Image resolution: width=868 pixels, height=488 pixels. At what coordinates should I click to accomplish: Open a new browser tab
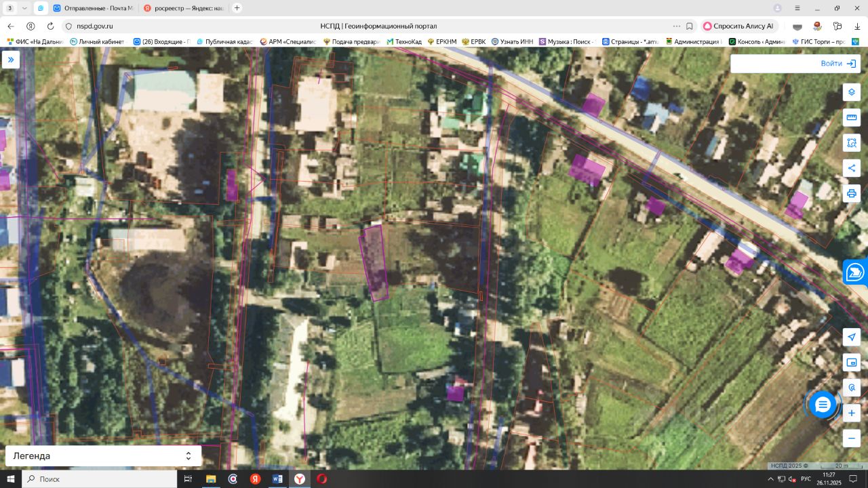pos(237,8)
